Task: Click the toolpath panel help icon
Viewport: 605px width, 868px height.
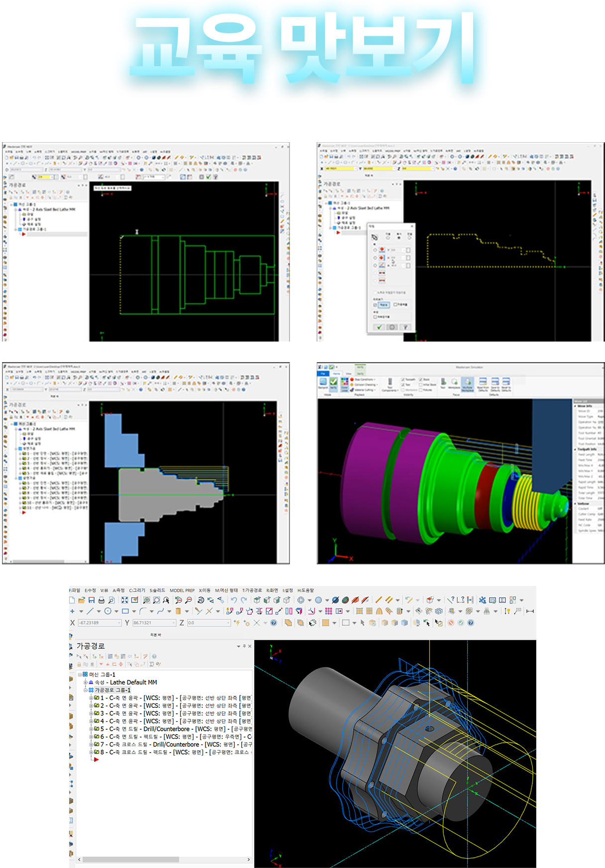Action: (x=154, y=656)
